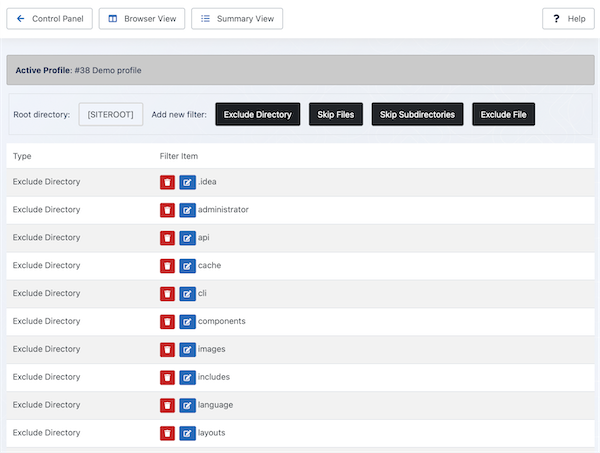Go back to Control Panel
600x453 pixels.
pos(49,19)
